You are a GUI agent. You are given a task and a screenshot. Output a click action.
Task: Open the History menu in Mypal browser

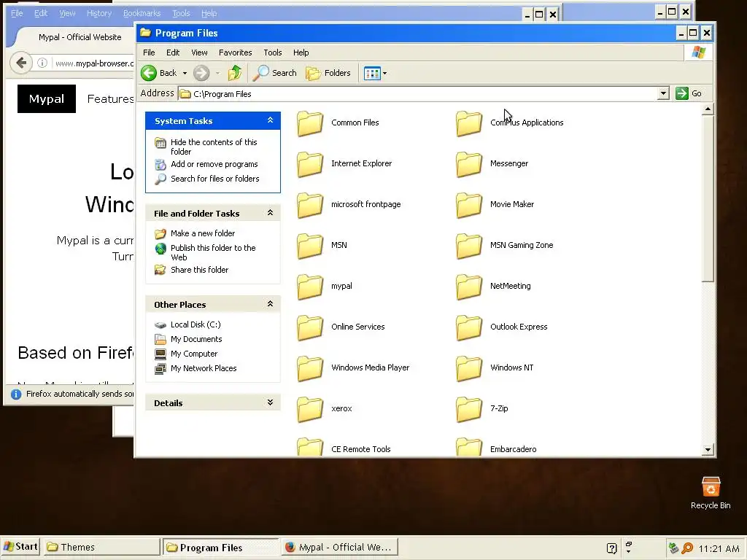pos(98,13)
